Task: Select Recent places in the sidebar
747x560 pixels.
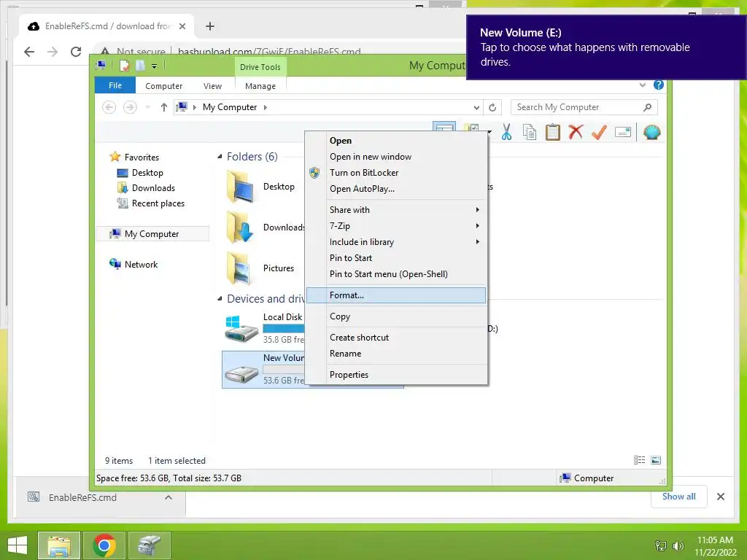Action: click(150, 203)
